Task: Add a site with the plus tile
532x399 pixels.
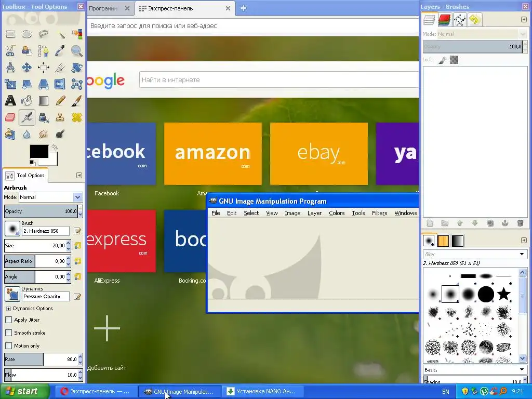Action: point(107,328)
